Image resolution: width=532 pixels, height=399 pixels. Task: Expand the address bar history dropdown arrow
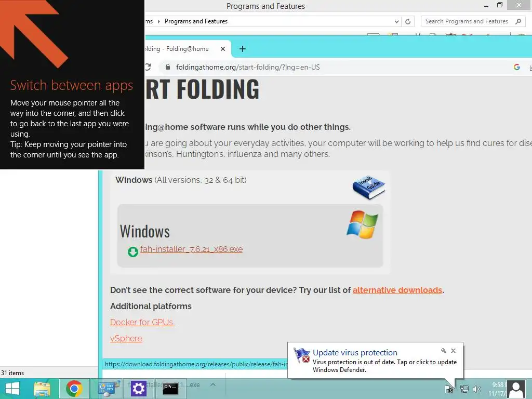pos(396,21)
